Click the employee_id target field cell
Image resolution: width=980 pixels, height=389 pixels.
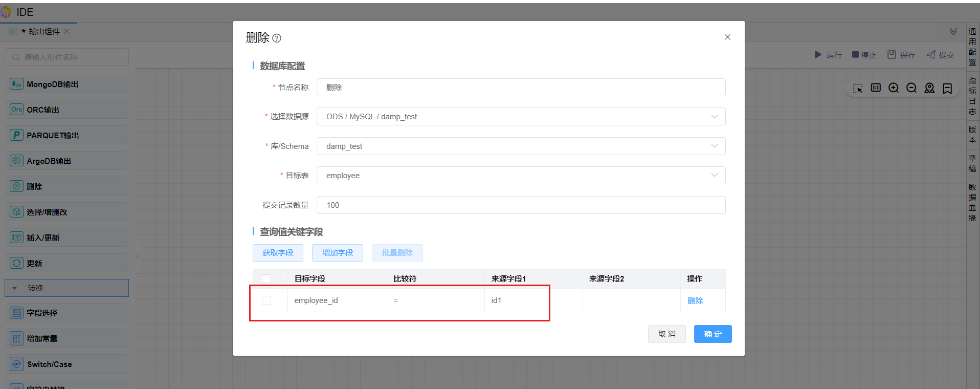pos(337,300)
